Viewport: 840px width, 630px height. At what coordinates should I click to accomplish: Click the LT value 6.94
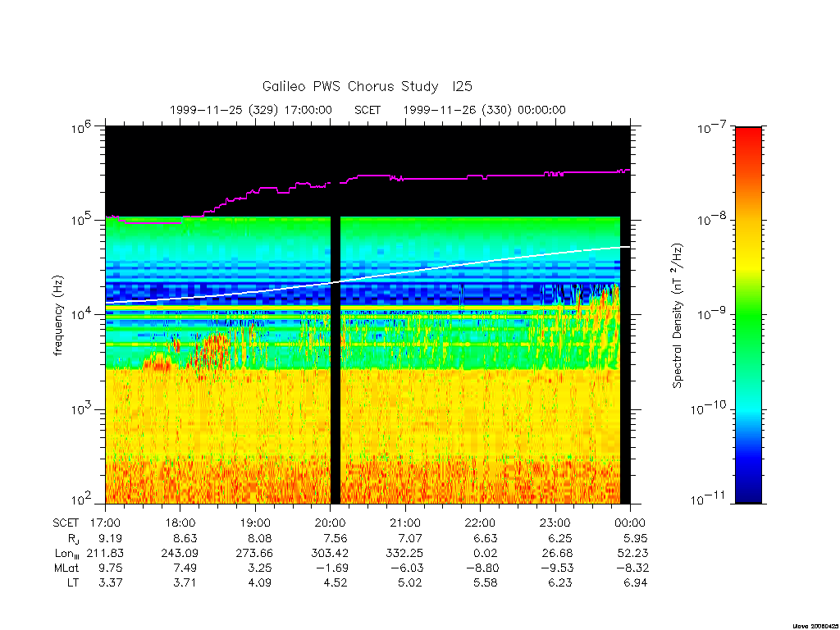pos(635,583)
